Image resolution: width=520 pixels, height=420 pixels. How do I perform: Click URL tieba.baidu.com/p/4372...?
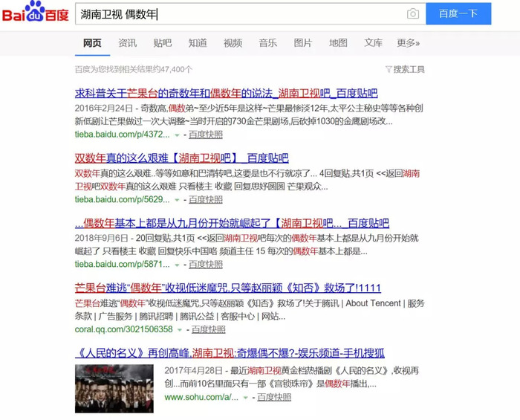[123, 135]
